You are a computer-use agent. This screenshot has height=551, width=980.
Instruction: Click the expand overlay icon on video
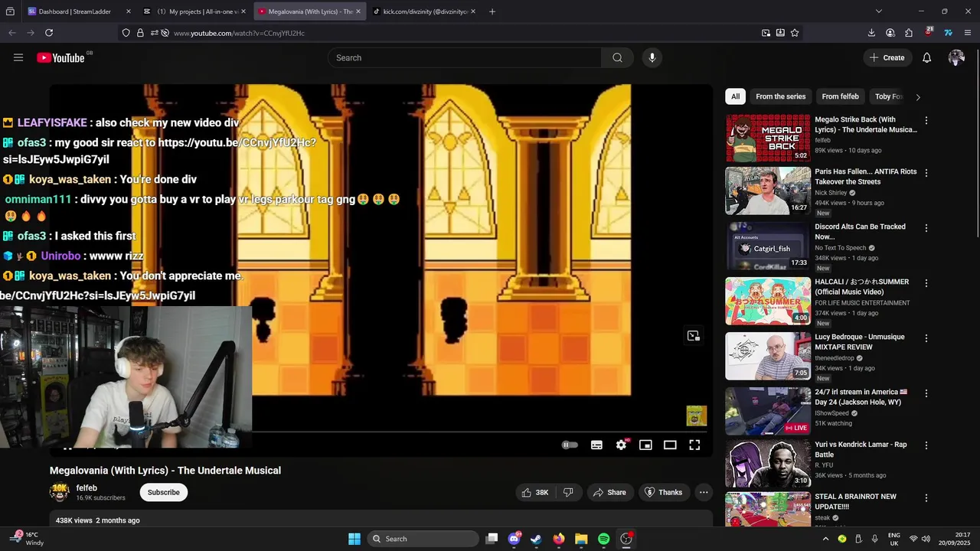tap(694, 336)
